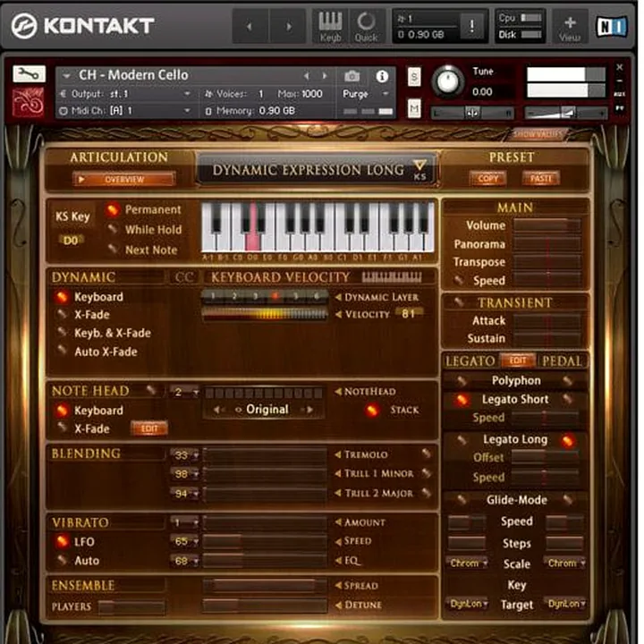Select Next Note keyswitch mode
The height and width of the screenshot is (644, 644).
[112, 249]
